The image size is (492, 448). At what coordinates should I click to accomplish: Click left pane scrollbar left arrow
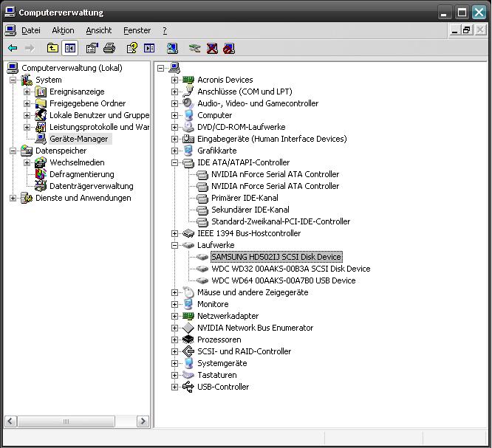coord(10,421)
